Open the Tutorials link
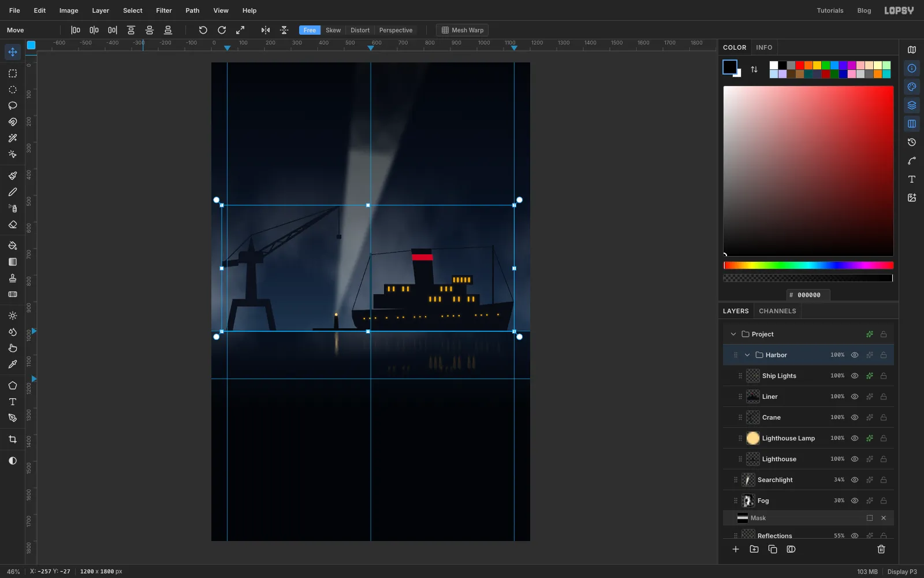Screen dimensions: 924x578 coord(830,10)
